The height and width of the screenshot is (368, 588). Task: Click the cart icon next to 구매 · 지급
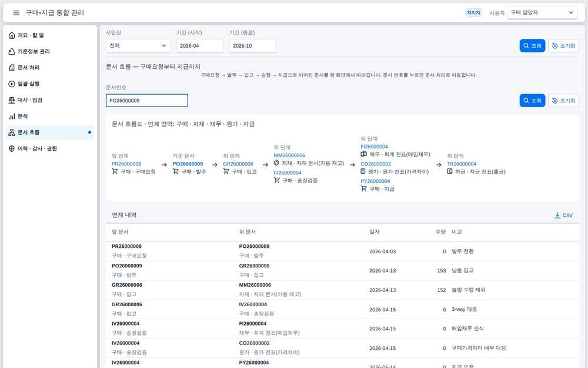tap(364, 188)
